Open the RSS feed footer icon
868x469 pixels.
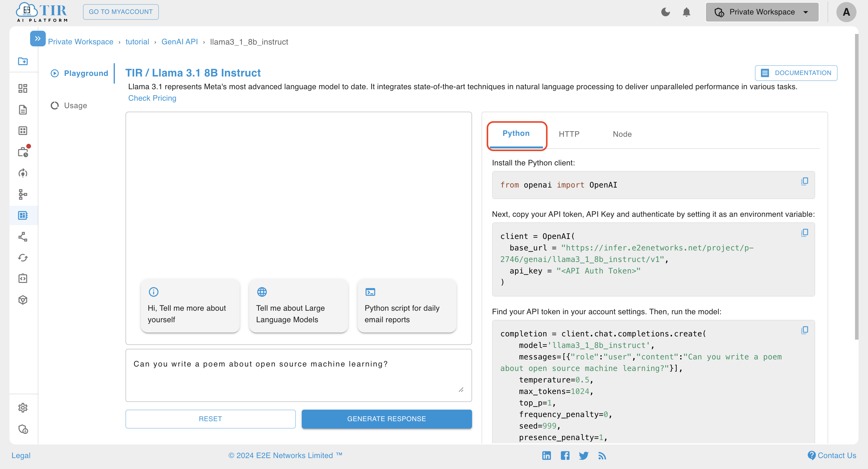pos(602,456)
